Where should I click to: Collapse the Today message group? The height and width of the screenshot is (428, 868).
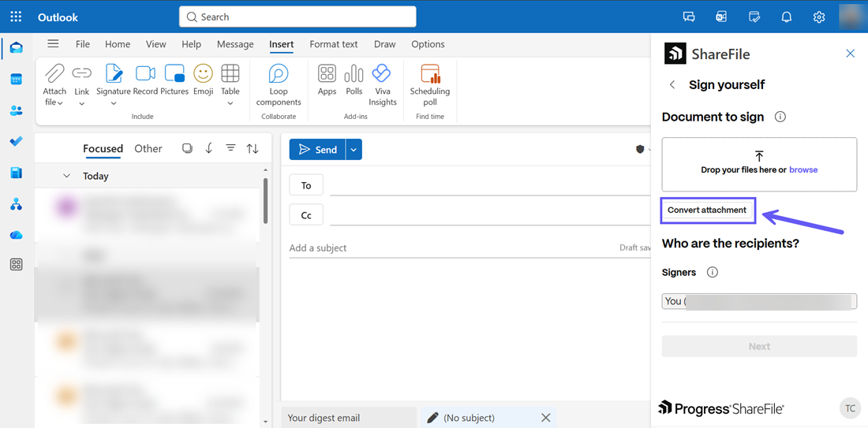(x=67, y=176)
